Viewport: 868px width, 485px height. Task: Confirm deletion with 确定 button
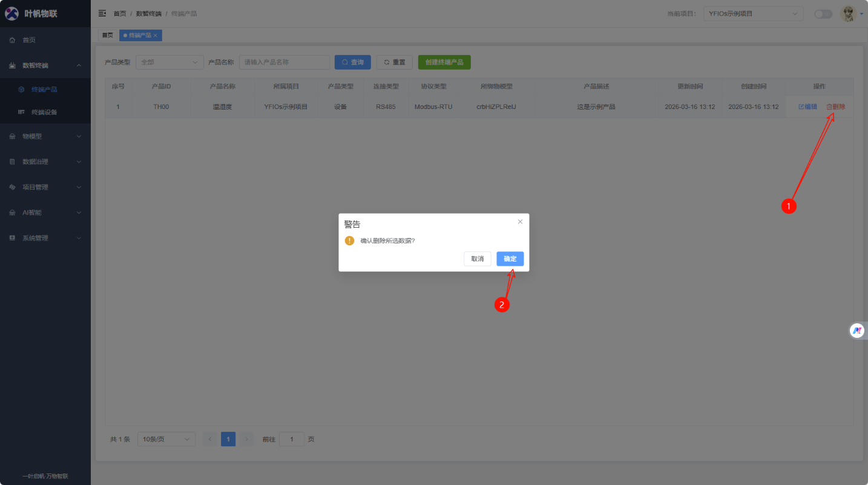pos(510,259)
